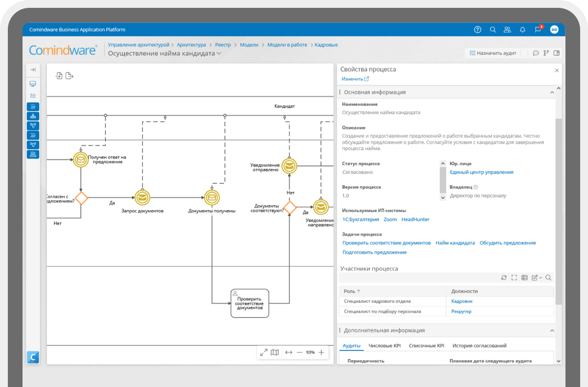This screenshot has height=387, width=588.
Task: Click the Изменить edit link
Action: [355, 79]
